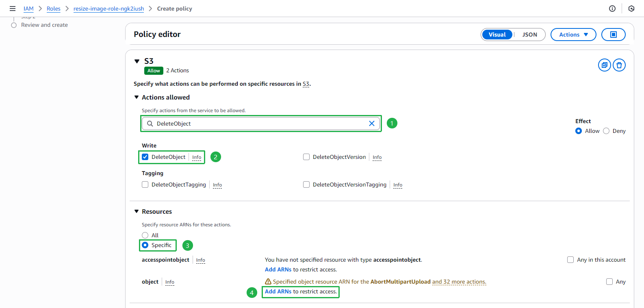Open Info for DeleteObject

click(x=197, y=157)
